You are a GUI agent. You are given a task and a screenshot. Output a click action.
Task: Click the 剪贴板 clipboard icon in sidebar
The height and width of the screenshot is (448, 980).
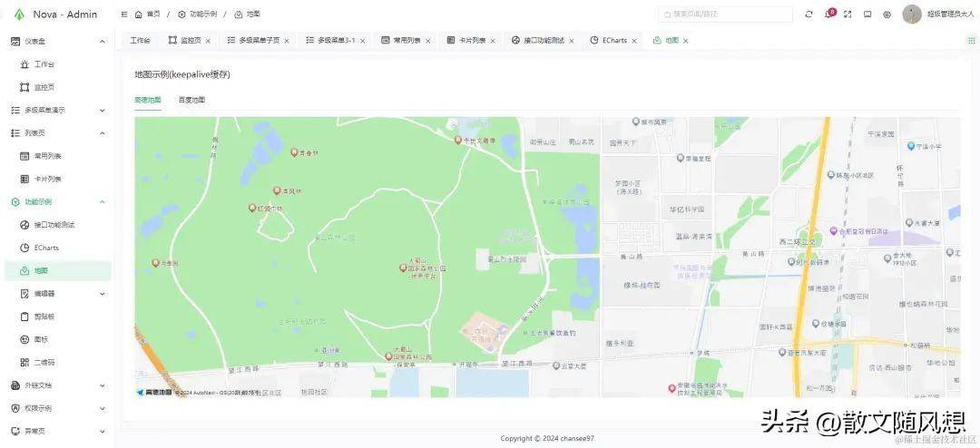(24, 317)
